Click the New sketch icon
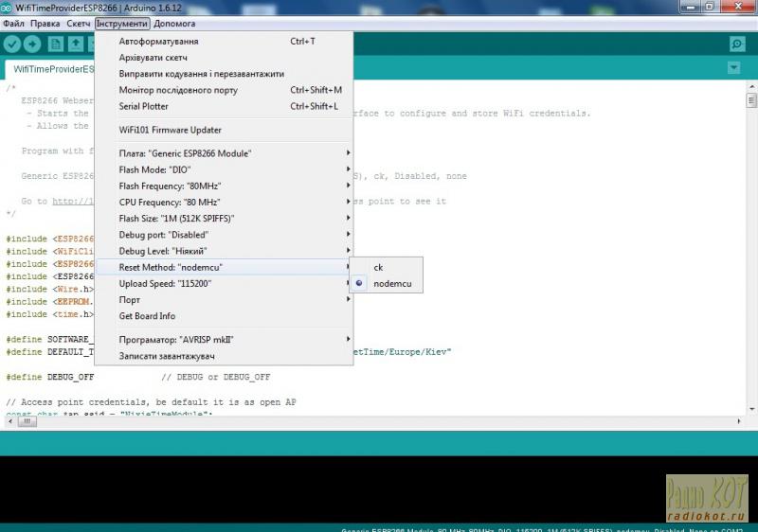758x532 pixels. point(56,44)
